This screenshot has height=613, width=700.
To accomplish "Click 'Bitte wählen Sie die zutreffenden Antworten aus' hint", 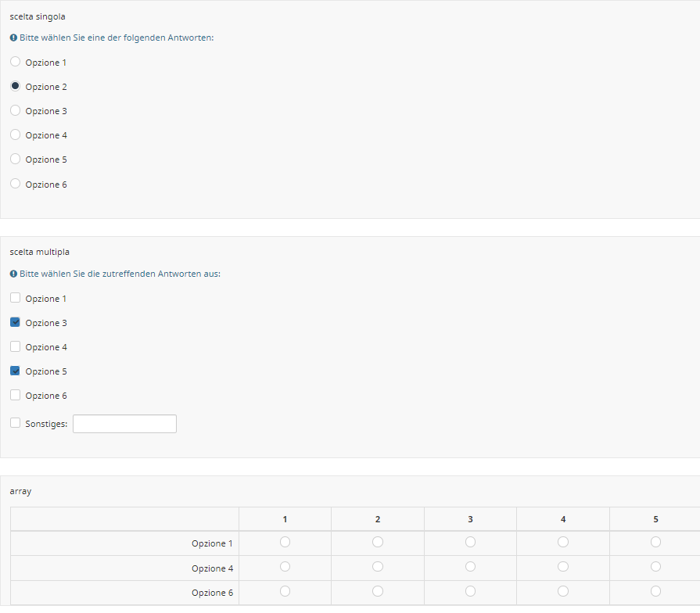I will [x=120, y=274].
